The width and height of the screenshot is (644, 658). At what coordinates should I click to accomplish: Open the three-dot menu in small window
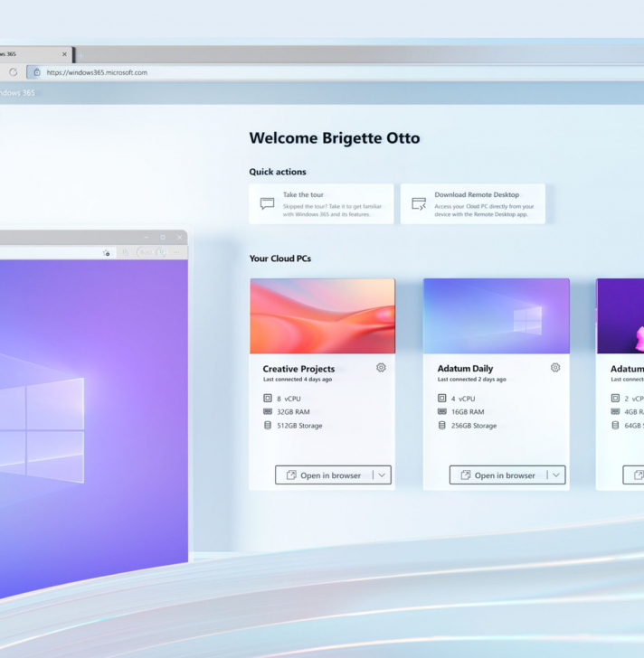tap(176, 252)
